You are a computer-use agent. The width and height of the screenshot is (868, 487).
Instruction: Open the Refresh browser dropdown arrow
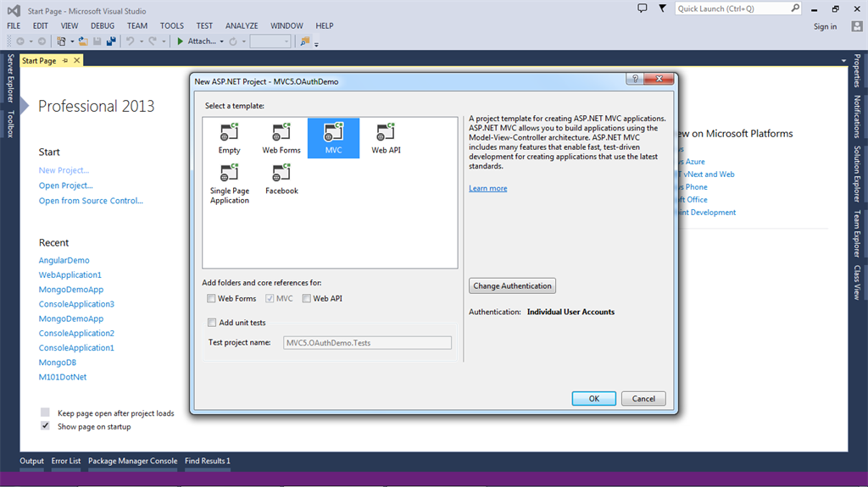243,42
